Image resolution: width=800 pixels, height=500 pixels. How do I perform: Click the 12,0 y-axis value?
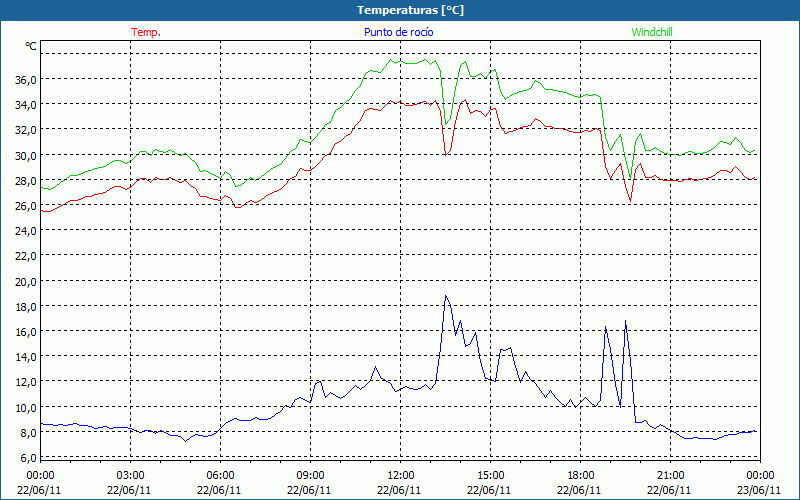click(25, 382)
